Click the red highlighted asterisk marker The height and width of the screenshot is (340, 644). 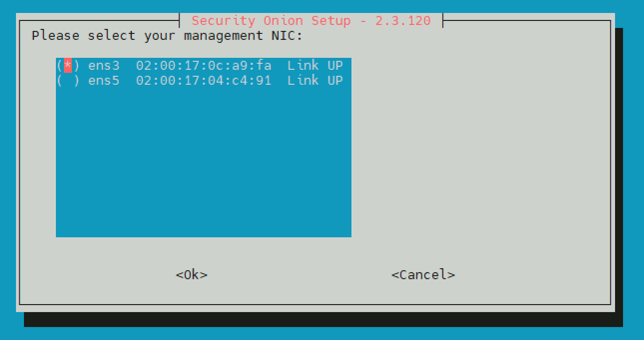coord(68,65)
